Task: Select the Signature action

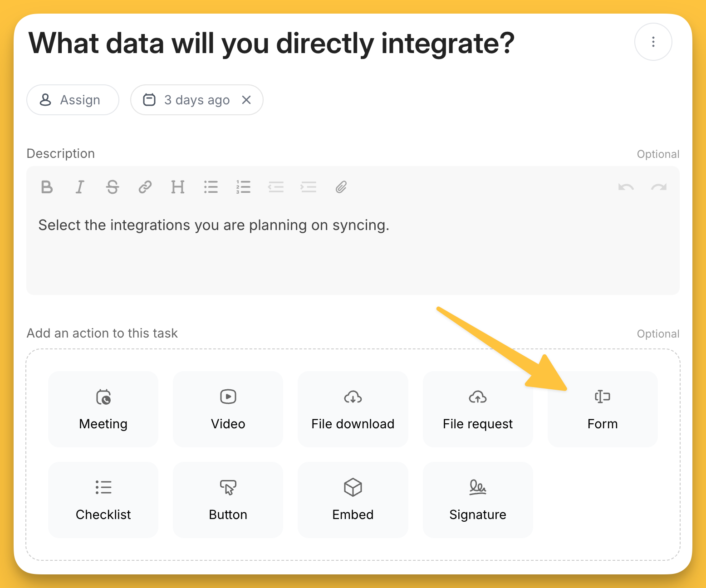Action: click(x=477, y=500)
